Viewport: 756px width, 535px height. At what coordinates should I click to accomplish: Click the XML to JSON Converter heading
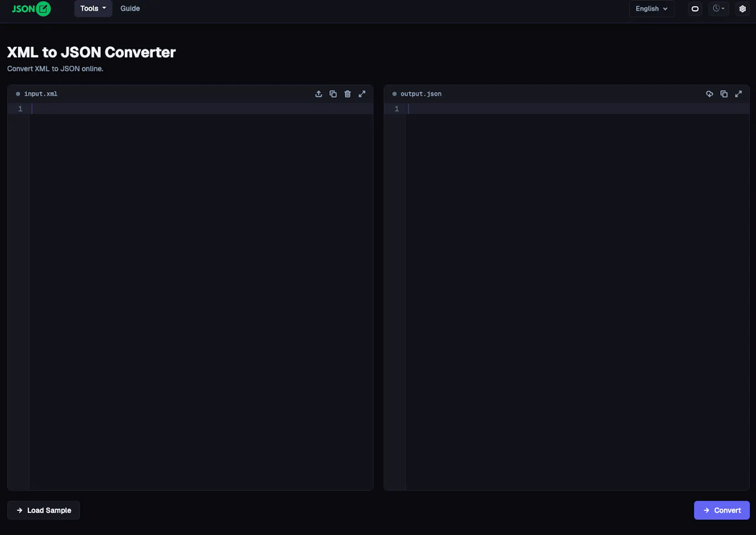91,52
